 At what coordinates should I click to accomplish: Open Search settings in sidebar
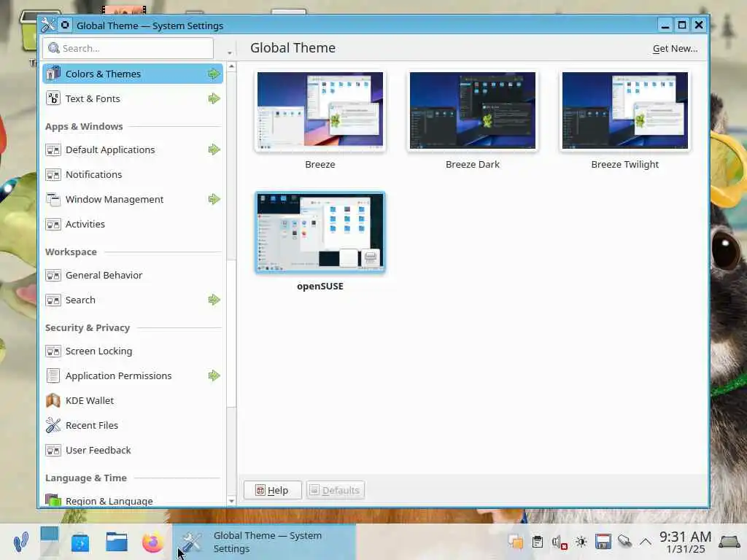pos(133,300)
